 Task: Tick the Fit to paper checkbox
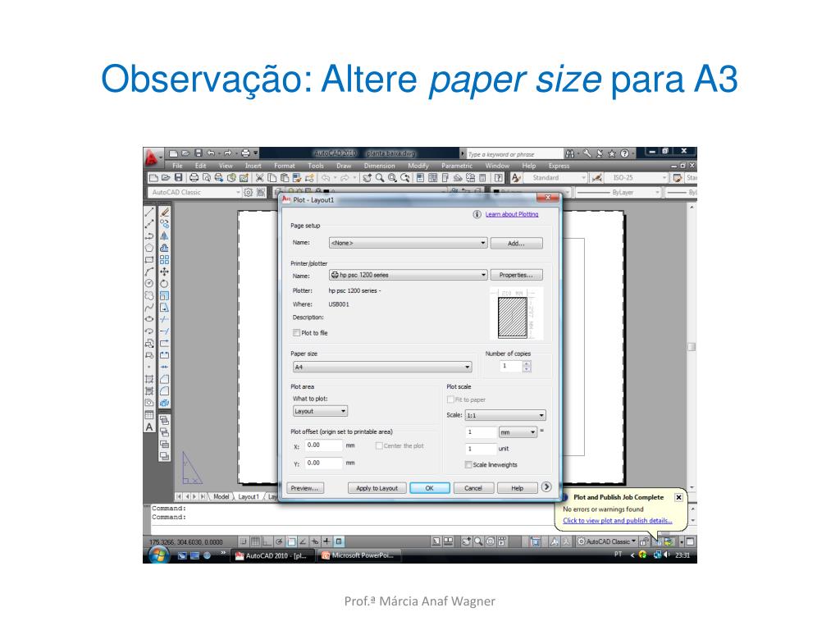450,399
